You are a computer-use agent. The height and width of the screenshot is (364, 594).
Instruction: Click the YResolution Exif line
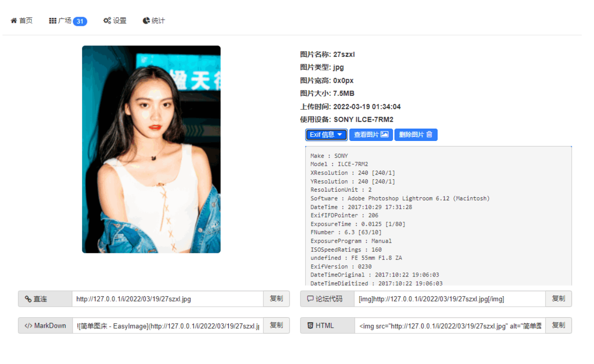353,181
